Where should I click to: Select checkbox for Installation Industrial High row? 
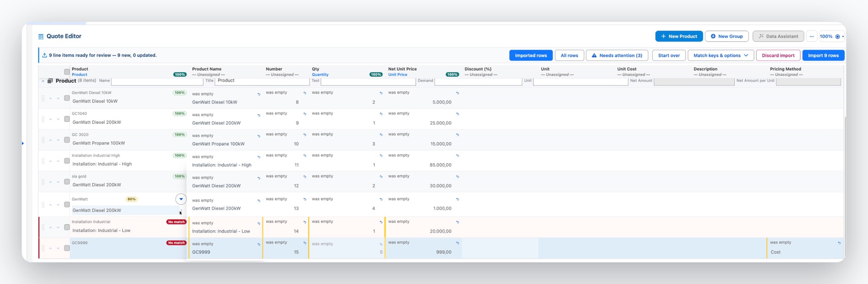pyautogui.click(x=67, y=161)
